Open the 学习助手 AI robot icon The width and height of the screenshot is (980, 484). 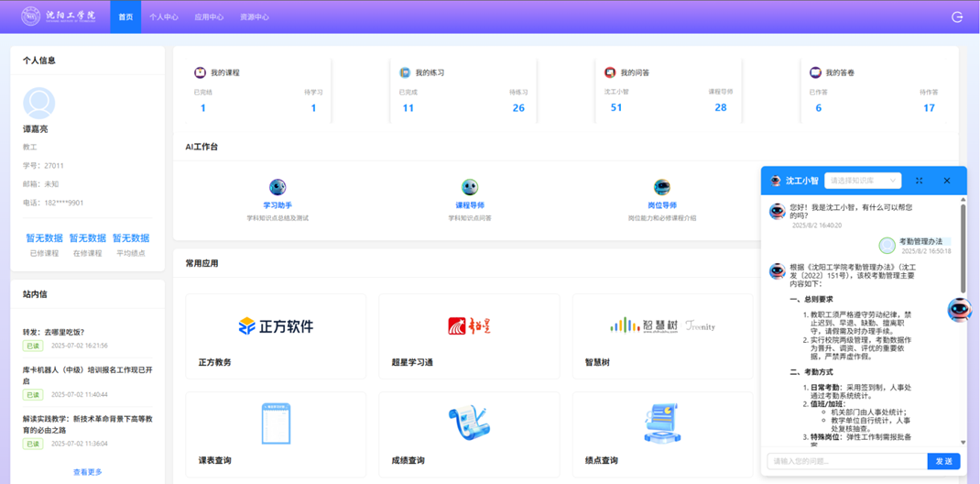point(278,188)
